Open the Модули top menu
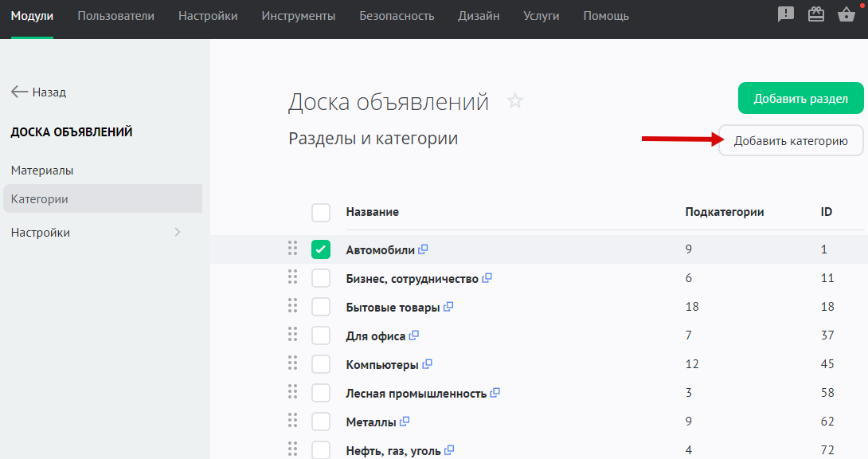Image resolution: width=868 pixels, height=459 pixels. pos(32,16)
